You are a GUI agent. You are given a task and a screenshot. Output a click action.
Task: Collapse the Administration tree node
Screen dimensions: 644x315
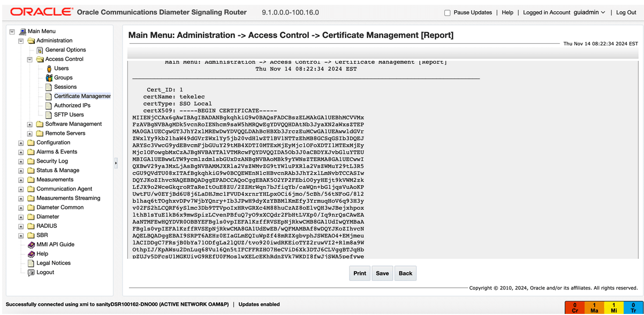(x=21, y=41)
